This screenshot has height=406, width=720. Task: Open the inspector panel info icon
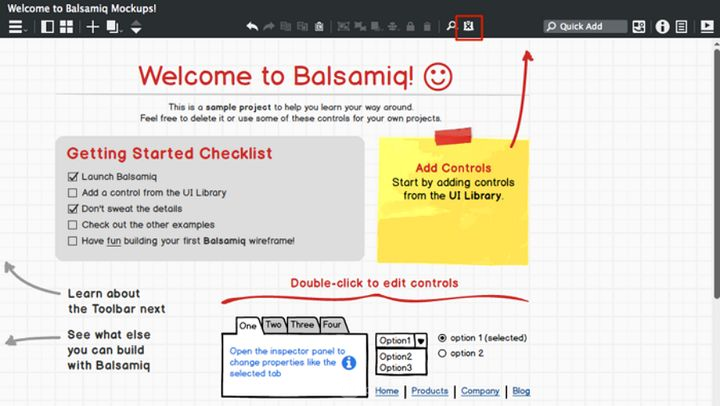pos(662,27)
